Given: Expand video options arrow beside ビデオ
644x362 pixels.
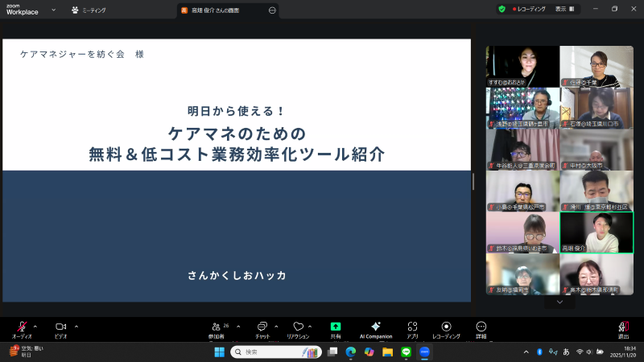Looking at the screenshot, I should [x=76, y=326].
